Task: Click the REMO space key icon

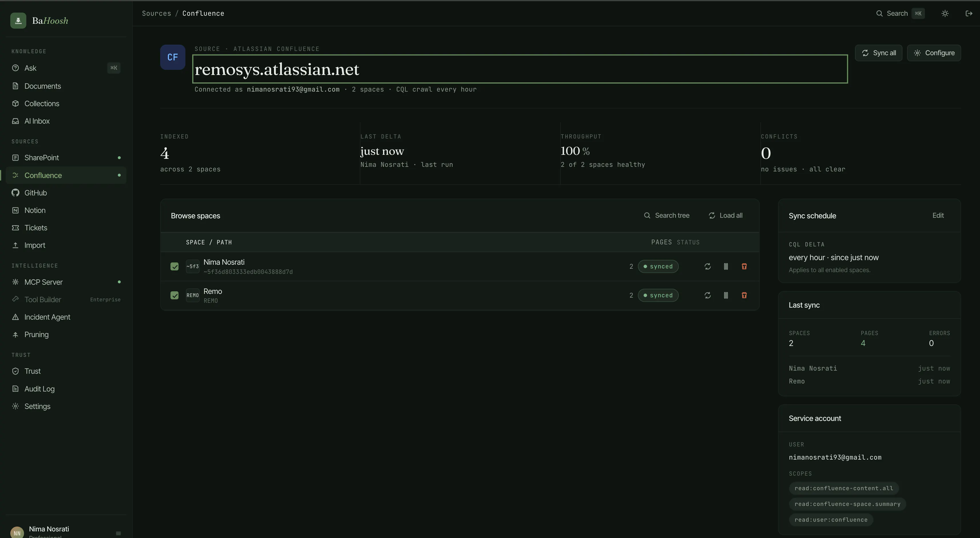Action: (193, 295)
